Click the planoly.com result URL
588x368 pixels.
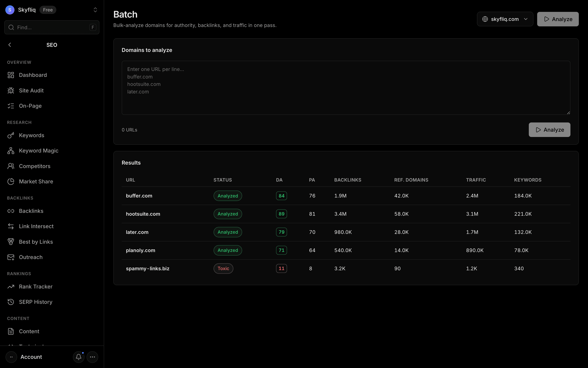click(140, 250)
